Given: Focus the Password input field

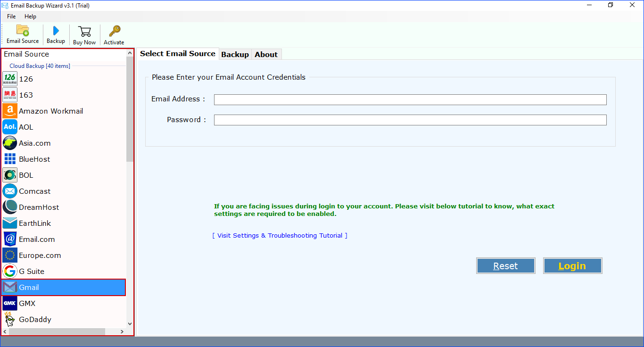Looking at the screenshot, I should click(410, 120).
